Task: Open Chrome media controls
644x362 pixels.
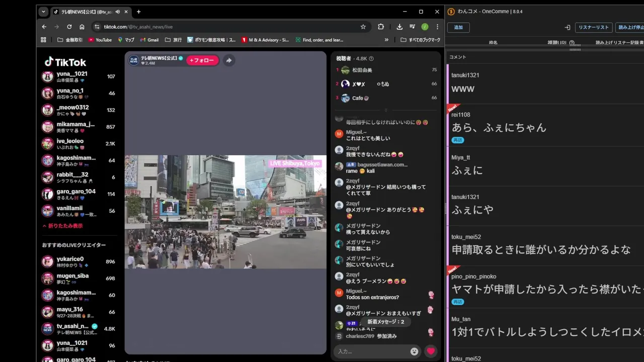Action: click(x=412, y=27)
